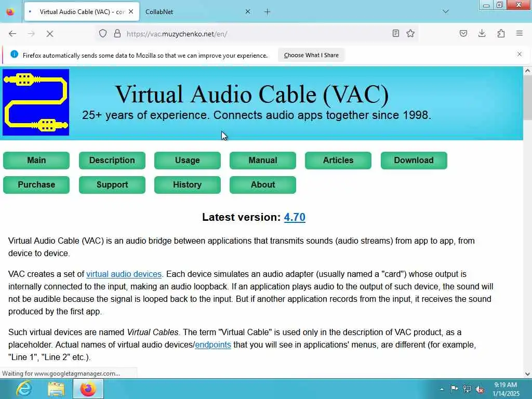Click the info icon in notification bar
The height and width of the screenshot is (399, 532).
tap(14, 54)
